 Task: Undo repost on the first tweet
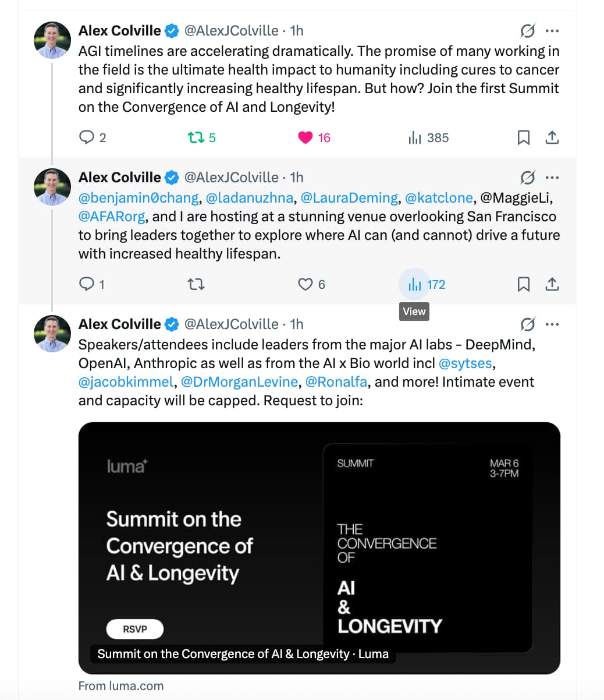(x=195, y=137)
